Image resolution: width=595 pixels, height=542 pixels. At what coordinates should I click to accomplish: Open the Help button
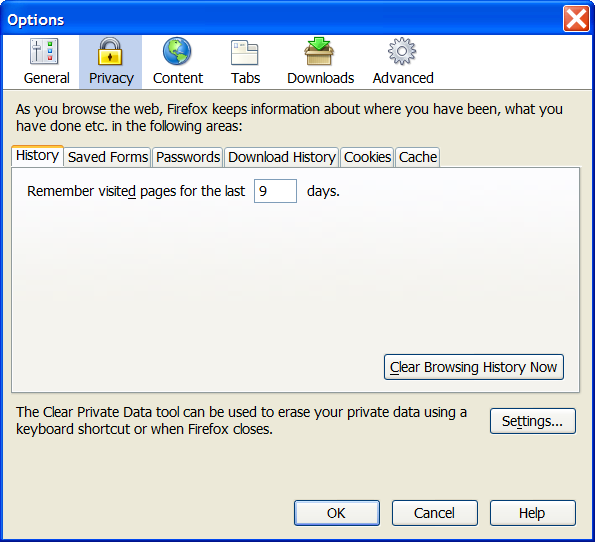[532, 513]
